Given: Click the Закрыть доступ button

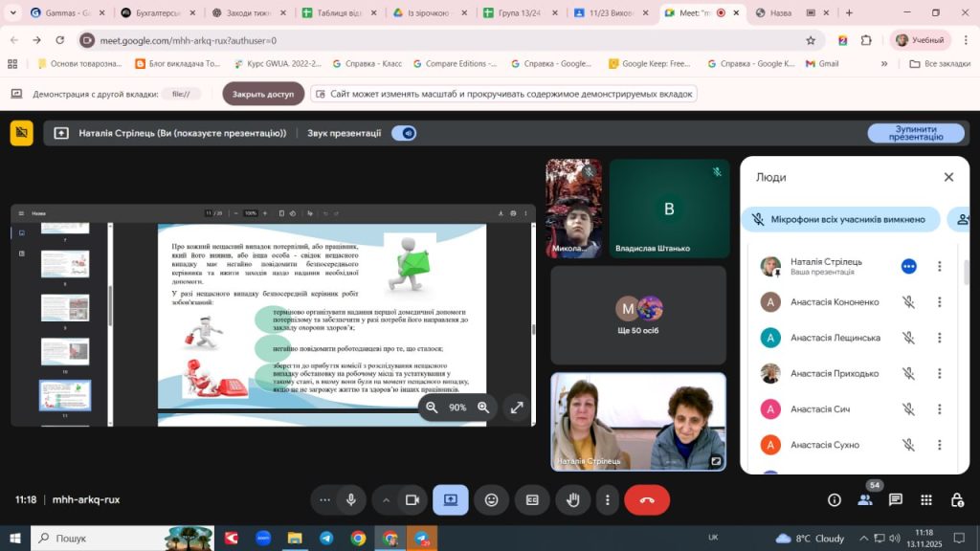Looking at the screenshot, I should click(263, 94).
